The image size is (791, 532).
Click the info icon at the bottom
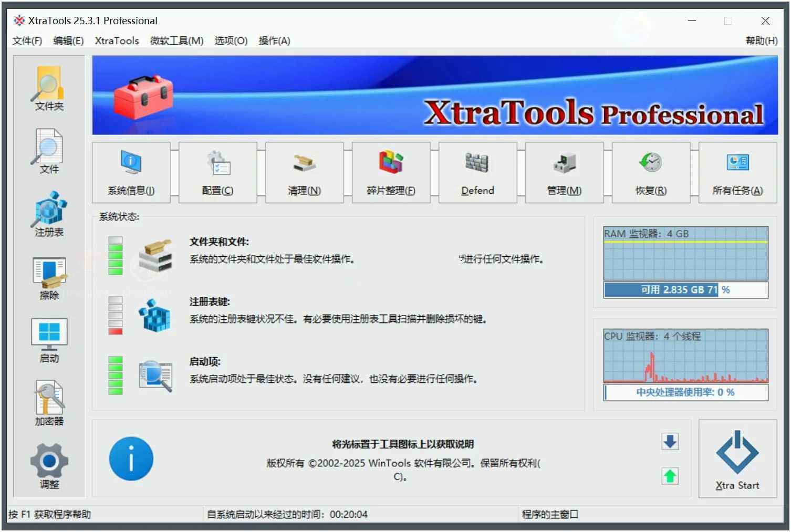pos(131,458)
